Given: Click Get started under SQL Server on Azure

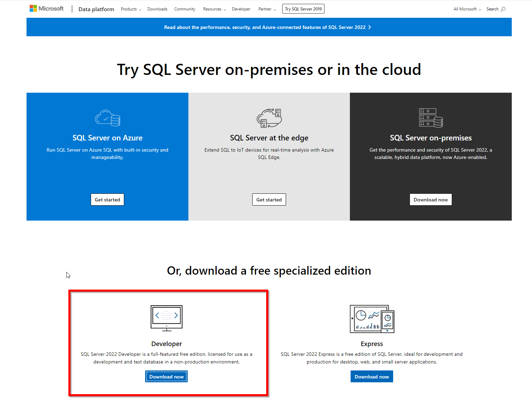Looking at the screenshot, I should (107, 200).
